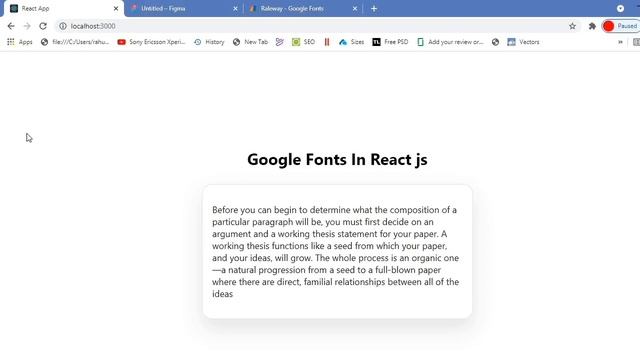This screenshot has height=360, width=640.
Task: Click the Paused profile button
Action: click(x=621, y=26)
